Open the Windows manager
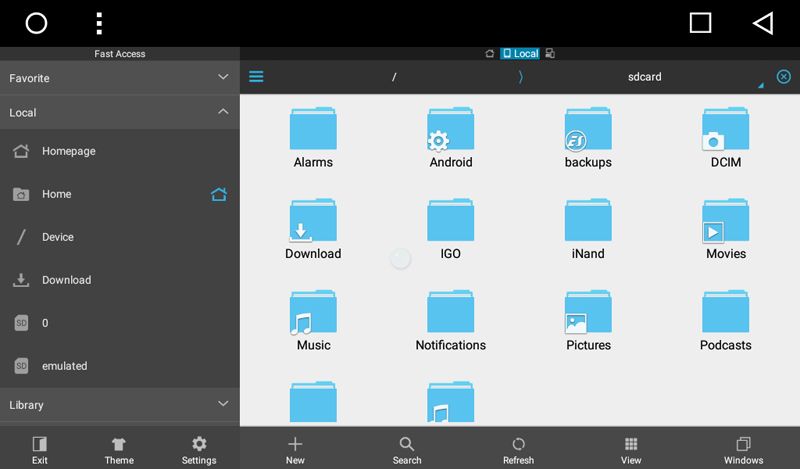Viewport: 800px width, 469px height. (743, 450)
